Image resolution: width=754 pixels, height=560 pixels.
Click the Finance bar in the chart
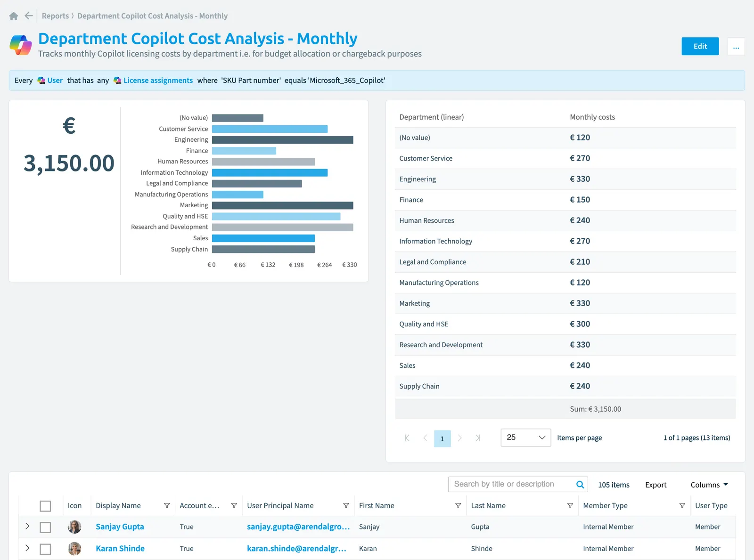244,151
